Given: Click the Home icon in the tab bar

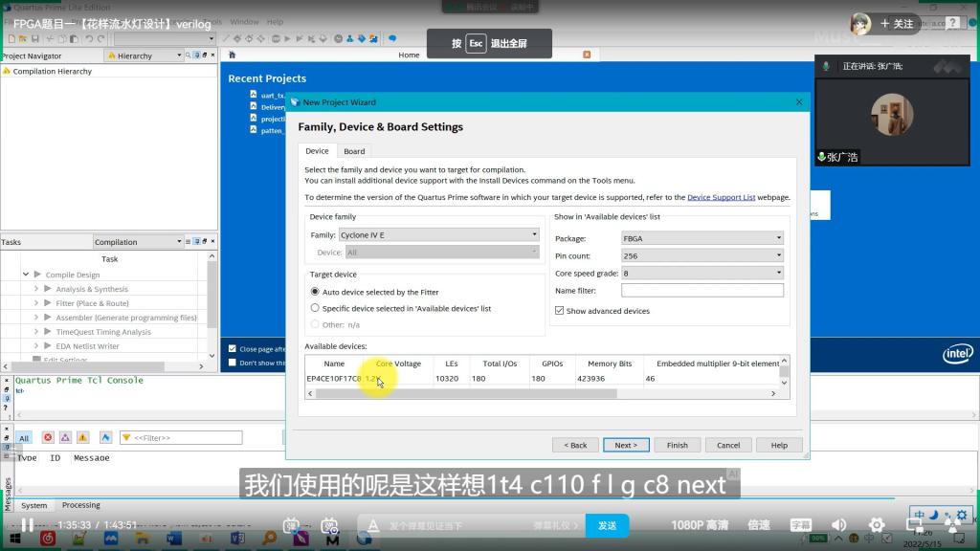Looking at the screenshot, I should tap(409, 55).
